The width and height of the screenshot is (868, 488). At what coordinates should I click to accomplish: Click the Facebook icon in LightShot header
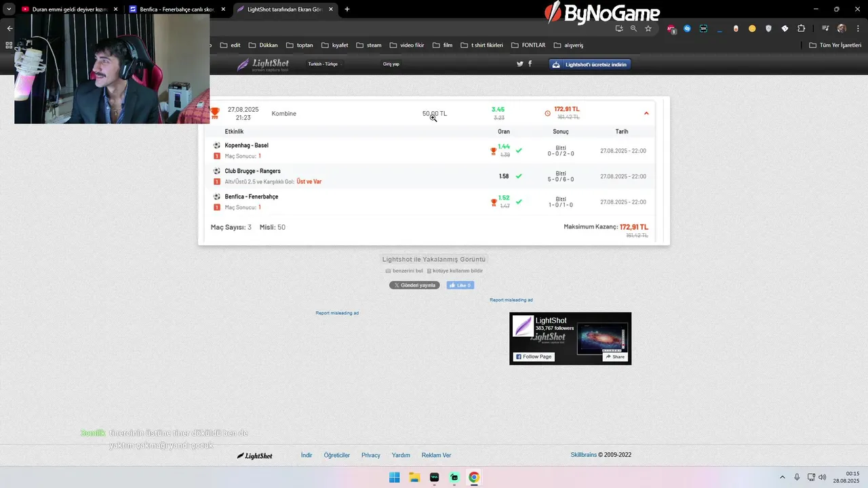click(x=530, y=64)
